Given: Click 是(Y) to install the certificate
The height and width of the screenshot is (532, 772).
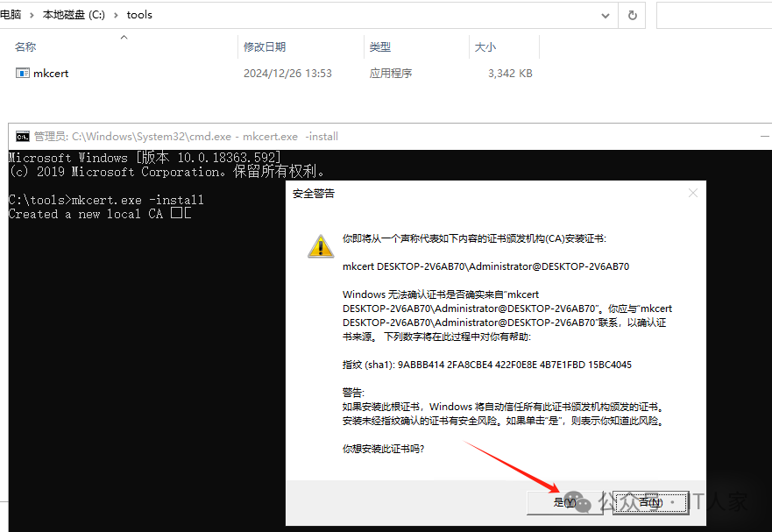Looking at the screenshot, I should tap(564, 502).
